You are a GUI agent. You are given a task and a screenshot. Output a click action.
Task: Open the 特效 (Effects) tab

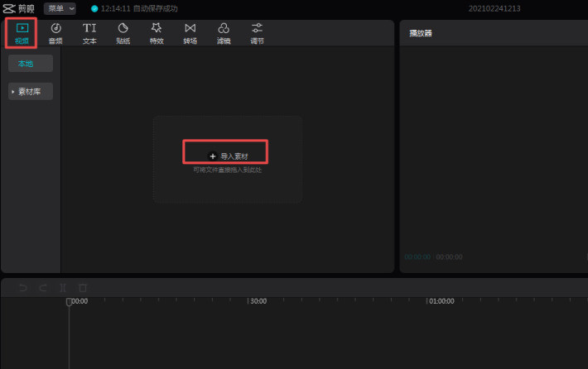click(157, 33)
